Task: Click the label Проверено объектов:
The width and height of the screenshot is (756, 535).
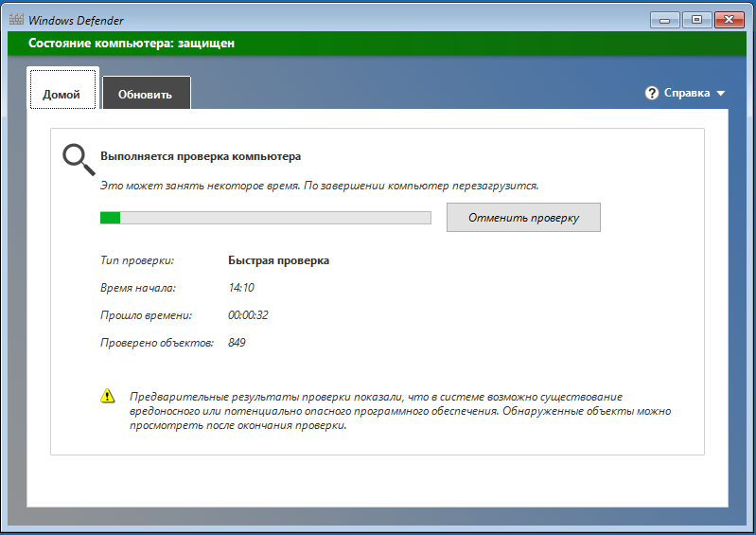Action: coord(157,343)
